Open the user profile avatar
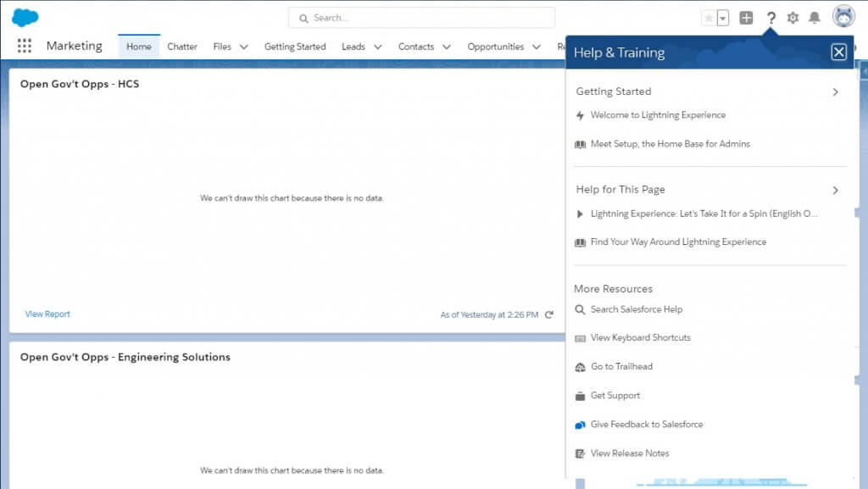This screenshot has height=489, width=868. pyautogui.click(x=843, y=17)
